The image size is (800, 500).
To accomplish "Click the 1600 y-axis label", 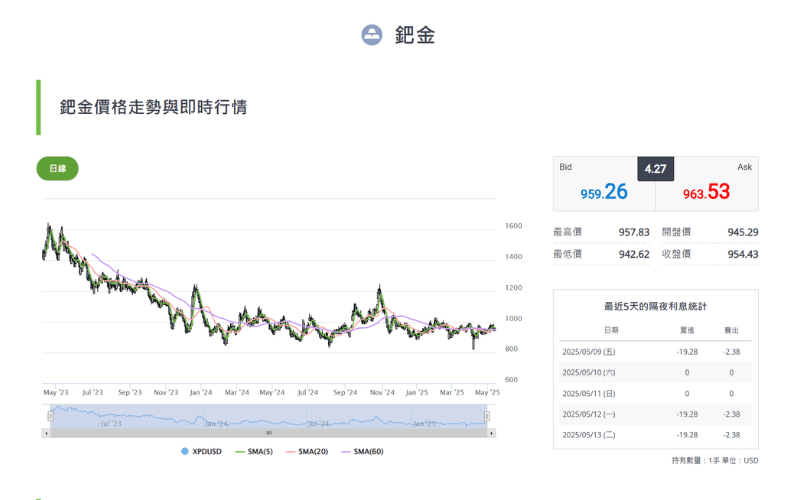I will [513, 226].
